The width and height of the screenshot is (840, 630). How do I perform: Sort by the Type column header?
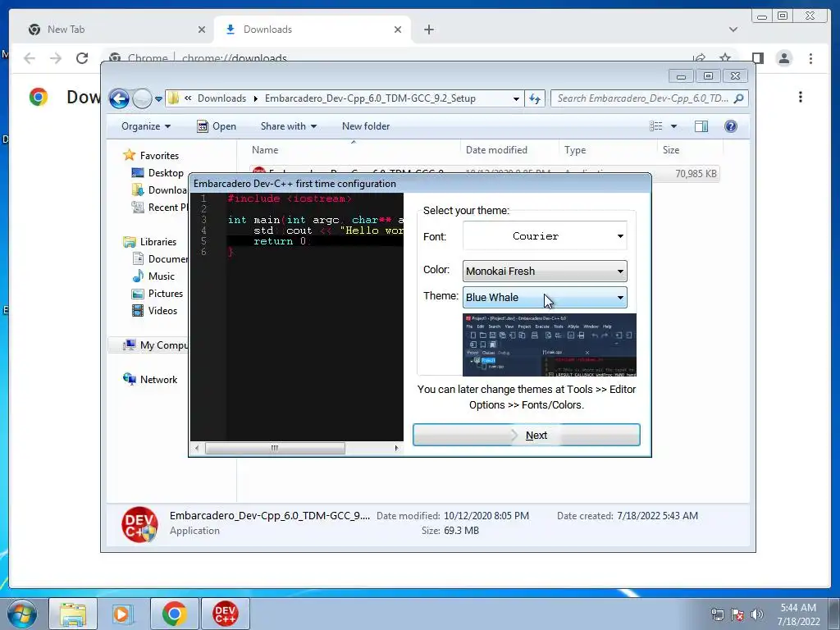pyautogui.click(x=608, y=150)
